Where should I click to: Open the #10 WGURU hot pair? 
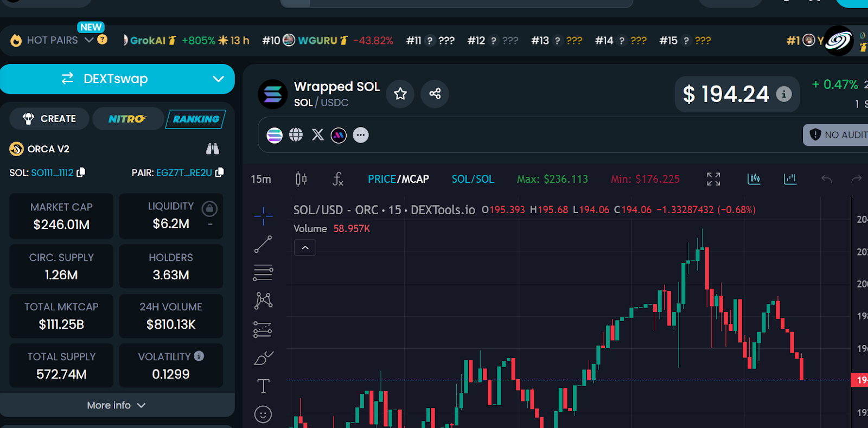pos(328,41)
